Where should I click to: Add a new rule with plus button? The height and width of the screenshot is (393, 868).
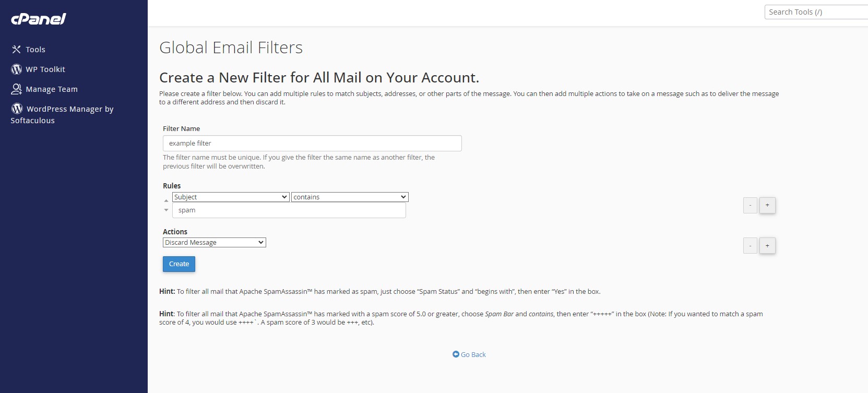pyautogui.click(x=767, y=205)
